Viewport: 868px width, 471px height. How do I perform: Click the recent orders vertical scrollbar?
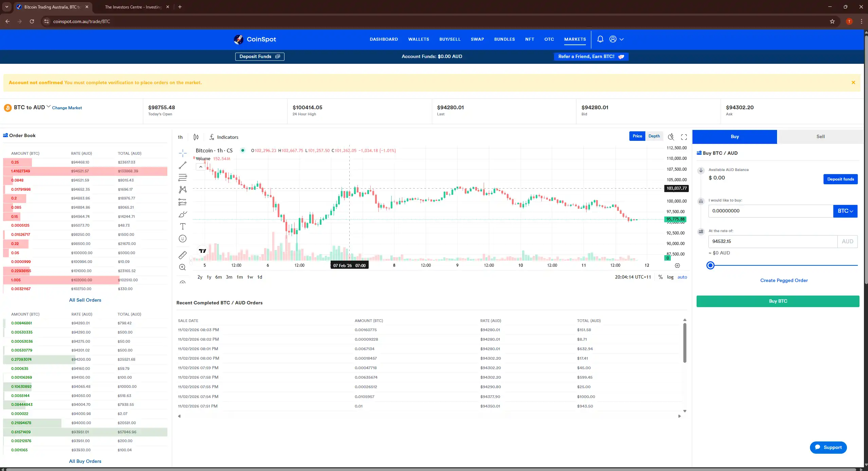click(685, 343)
